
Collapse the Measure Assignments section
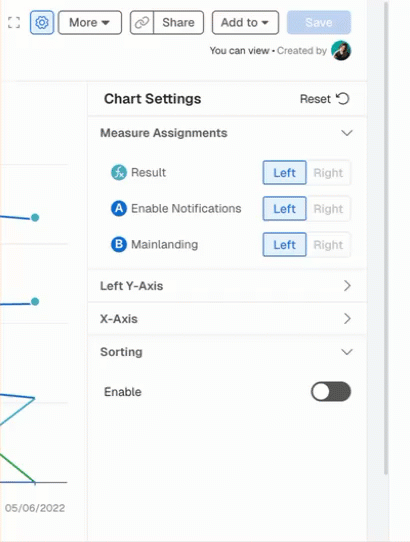click(347, 133)
